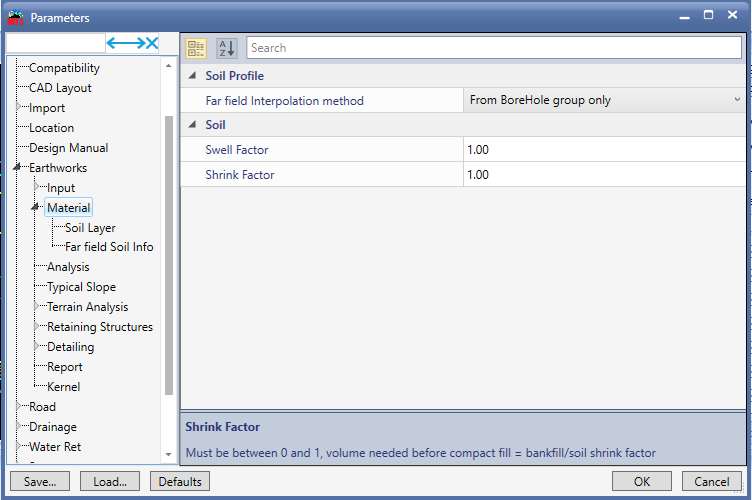Select Report in the tree
This screenshot has width=752, height=500.
tap(65, 367)
